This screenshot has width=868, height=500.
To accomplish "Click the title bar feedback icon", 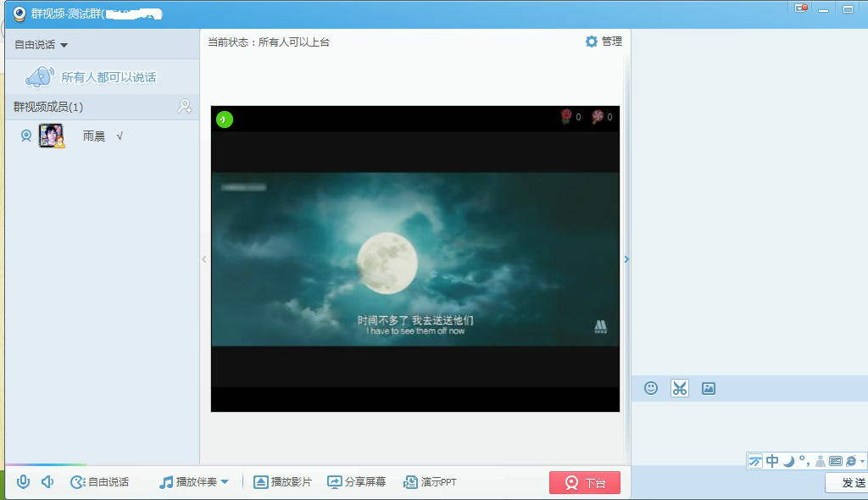I will pos(801,8).
